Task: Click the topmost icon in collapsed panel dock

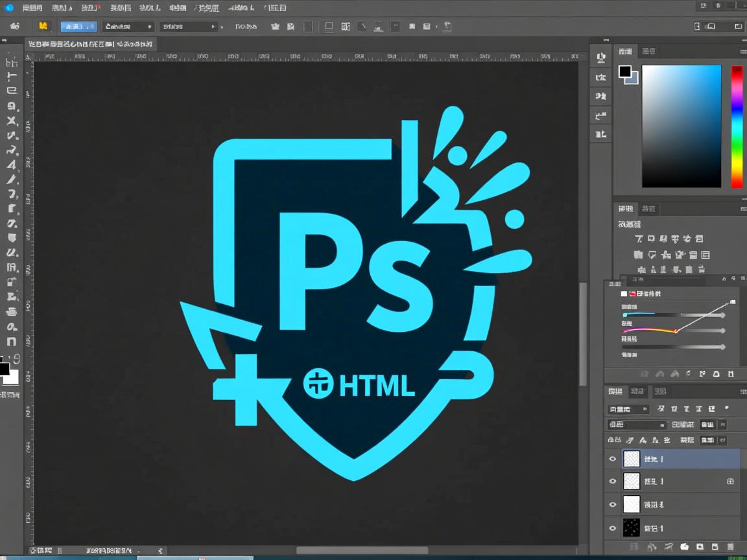Action: point(601,58)
